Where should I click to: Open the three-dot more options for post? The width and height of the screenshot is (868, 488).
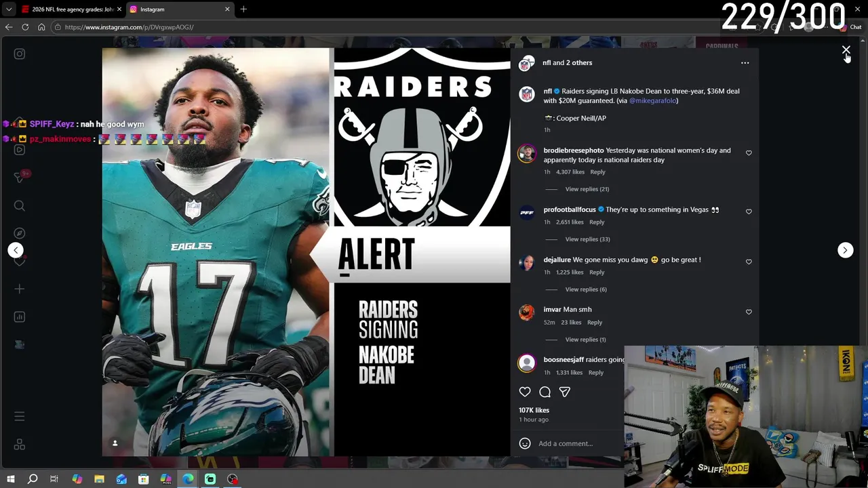(745, 62)
